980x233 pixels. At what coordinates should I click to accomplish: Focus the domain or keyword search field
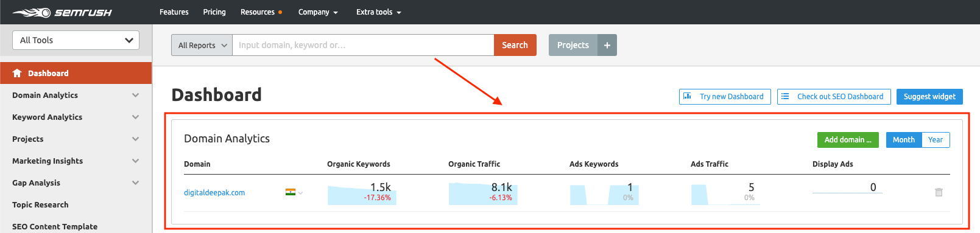click(363, 45)
